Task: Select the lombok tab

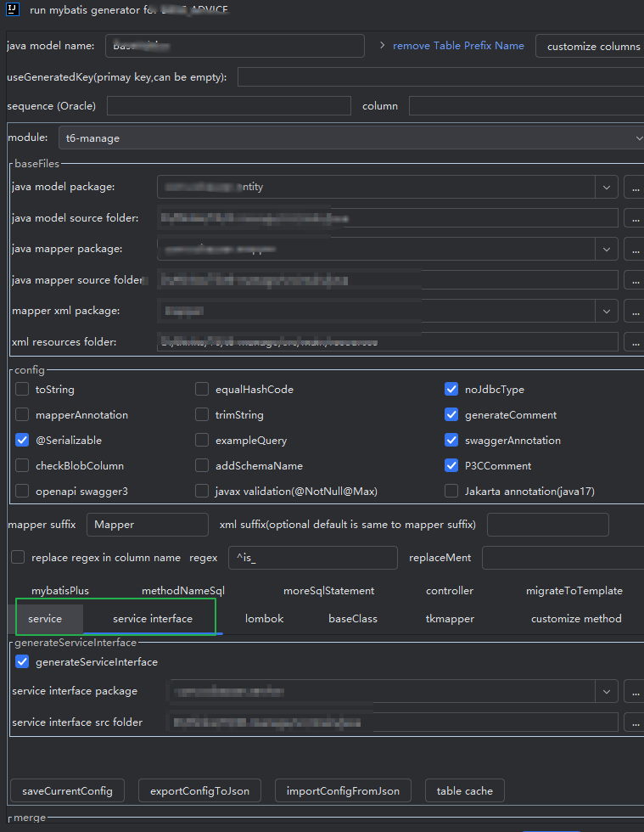Action: click(264, 619)
